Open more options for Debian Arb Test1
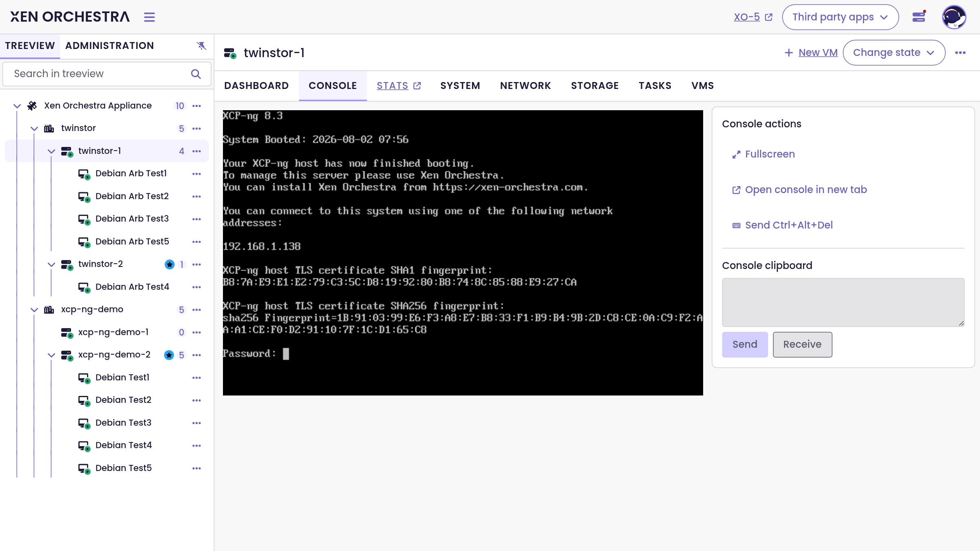 (197, 174)
